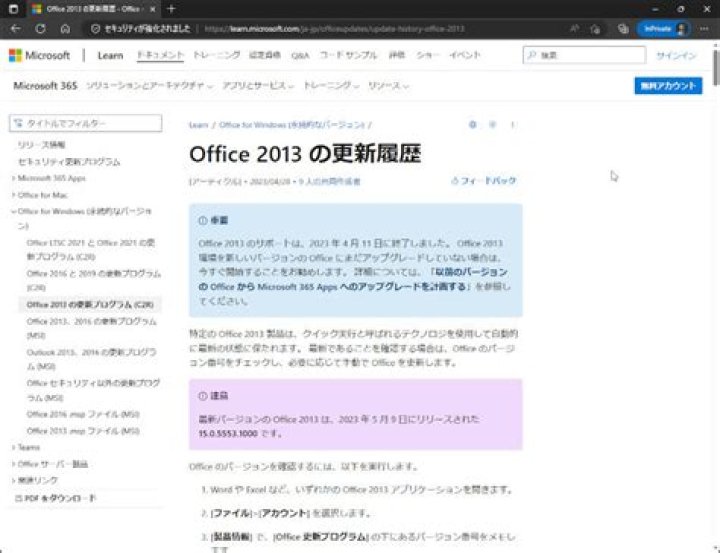Open the Microsoft 365 product link

pos(45,86)
